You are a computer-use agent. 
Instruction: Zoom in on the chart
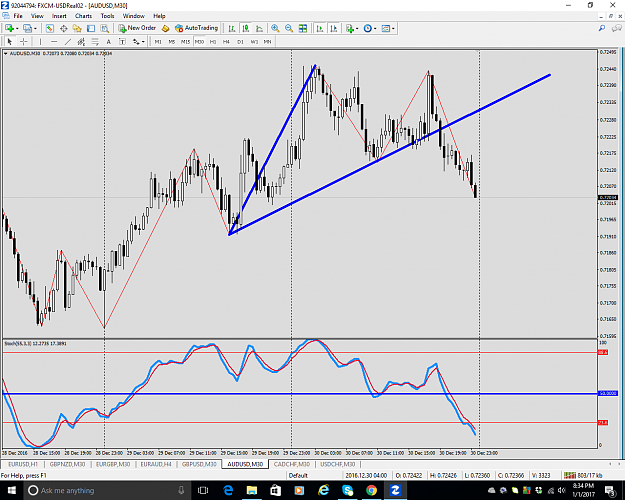coord(275,28)
